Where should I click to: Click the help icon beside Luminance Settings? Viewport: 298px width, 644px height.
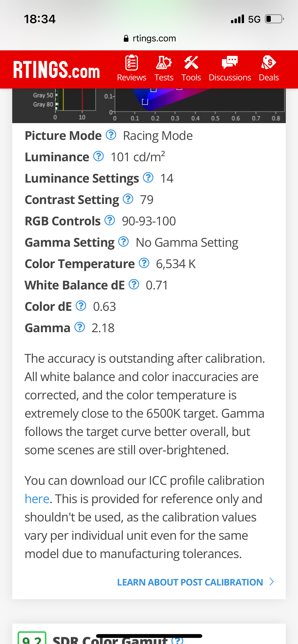pos(148,178)
